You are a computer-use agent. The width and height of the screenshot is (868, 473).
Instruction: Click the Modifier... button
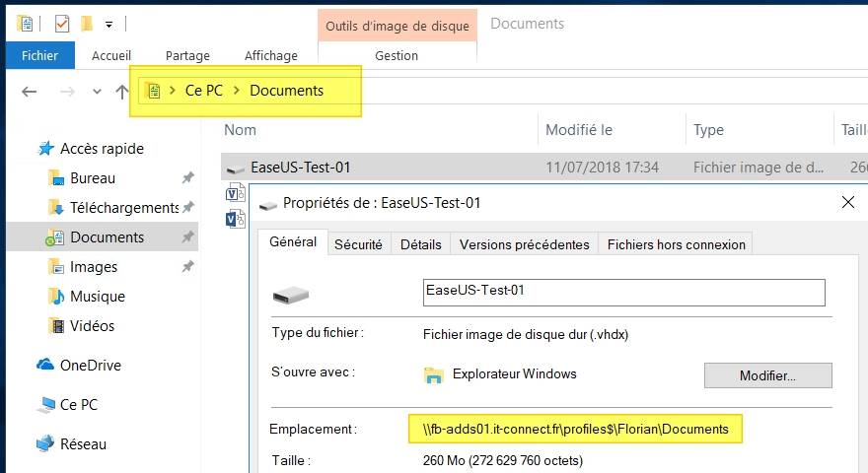[x=767, y=375]
